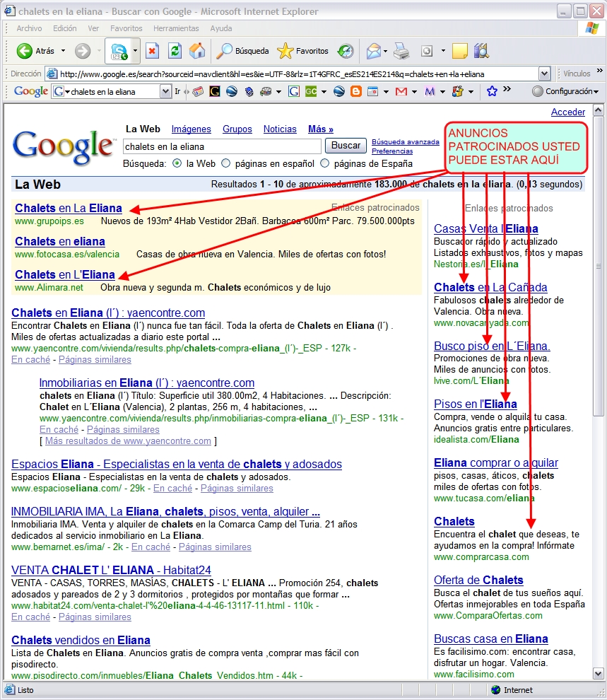Screen dimensions: 607x700
Task: Click the Buscar button
Action: [x=346, y=146]
